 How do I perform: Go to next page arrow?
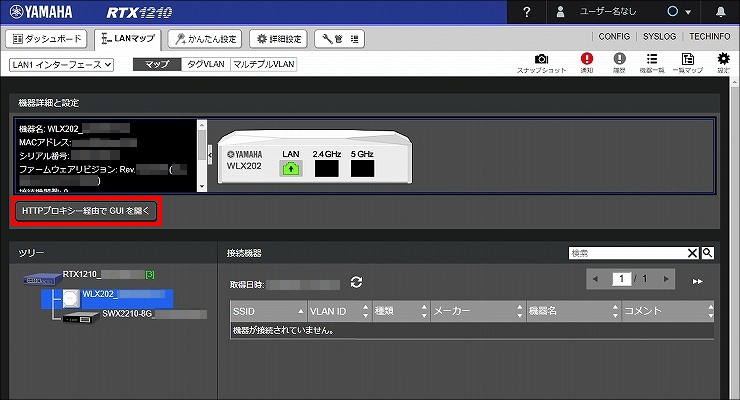click(x=666, y=279)
